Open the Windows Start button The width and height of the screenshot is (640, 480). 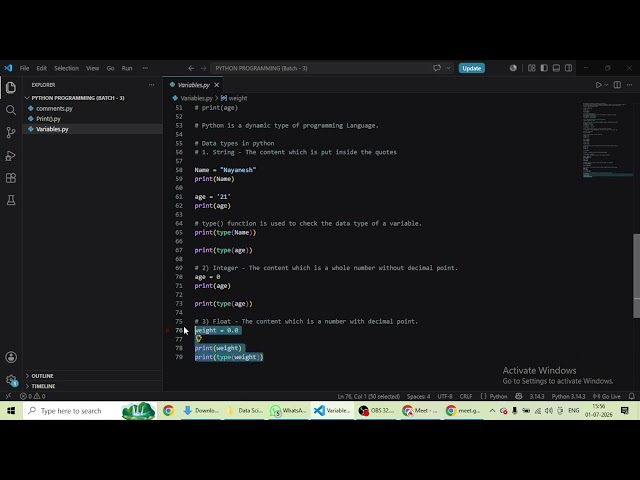(11, 411)
